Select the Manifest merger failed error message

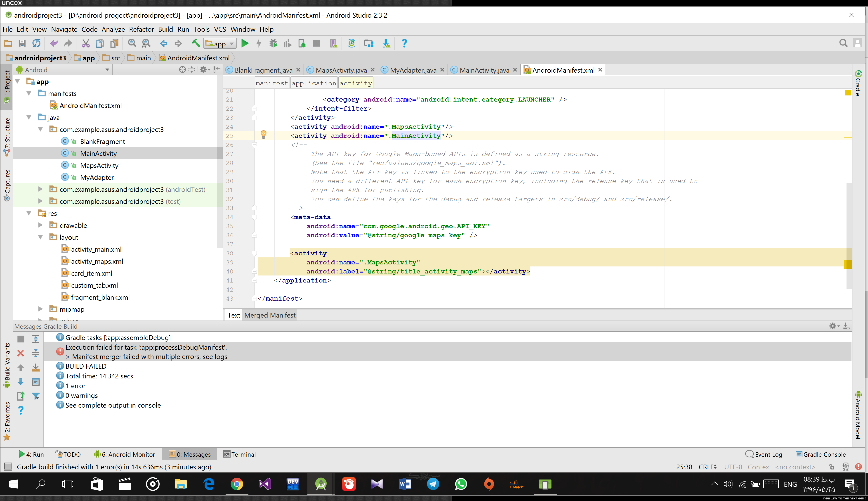[448, 352]
